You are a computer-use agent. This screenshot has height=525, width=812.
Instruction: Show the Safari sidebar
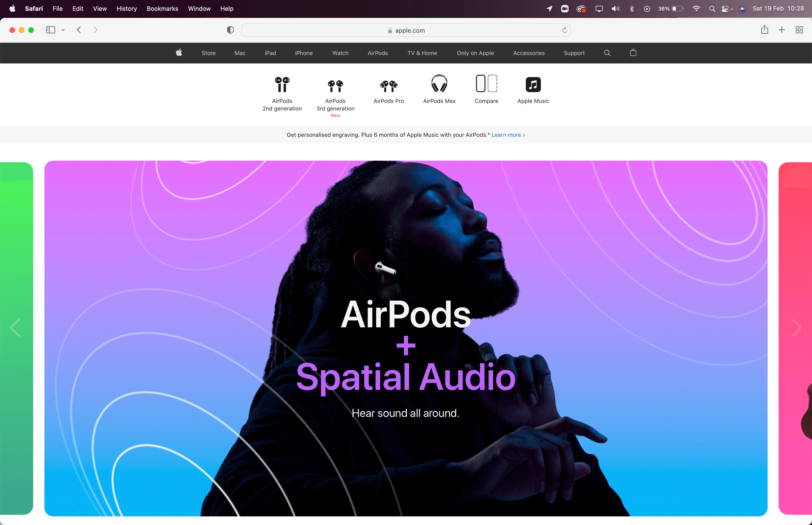pos(51,30)
